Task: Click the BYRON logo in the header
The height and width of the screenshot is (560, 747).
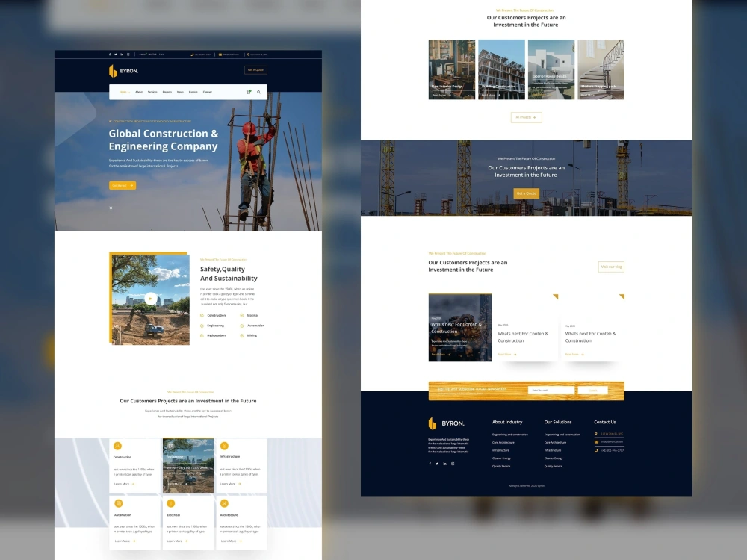Action: click(x=123, y=71)
